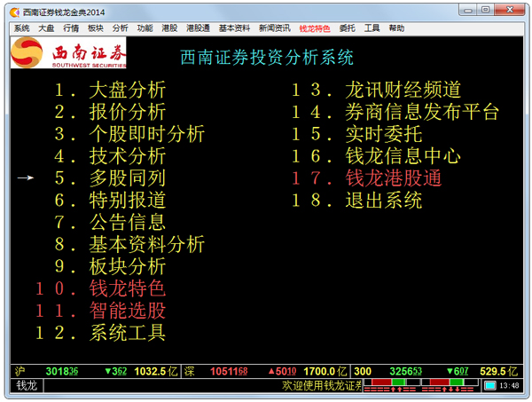
Task: Open the 港股 menu
Action: point(169,28)
